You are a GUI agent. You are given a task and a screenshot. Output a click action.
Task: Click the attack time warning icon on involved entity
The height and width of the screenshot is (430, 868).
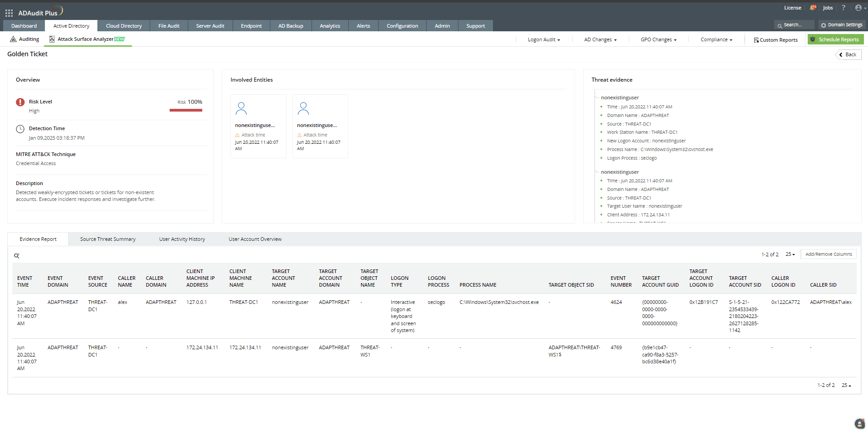point(237,135)
